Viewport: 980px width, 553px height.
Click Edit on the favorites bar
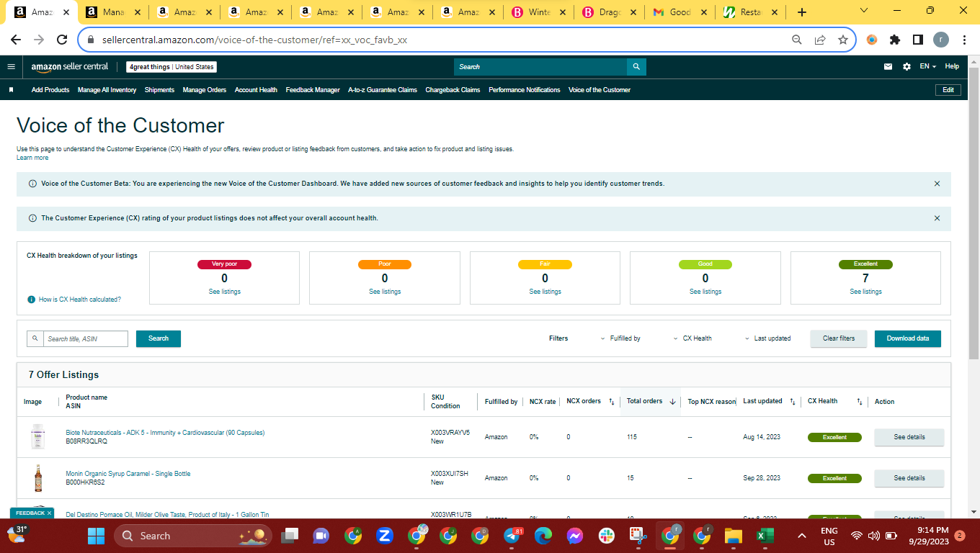click(x=948, y=90)
